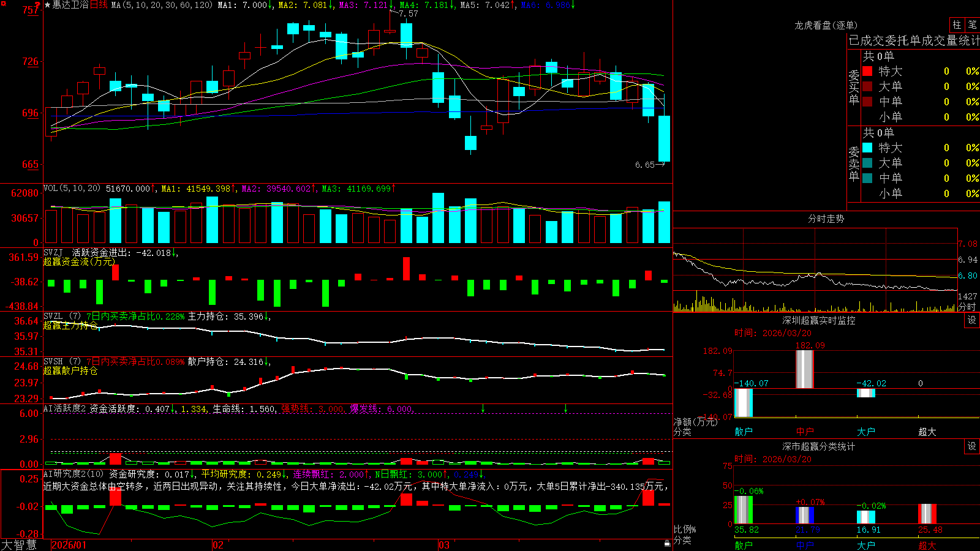This screenshot has width=980, height=551.
Task: Click the 超赢主力持仓 label
Action: (x=70, y=325)
